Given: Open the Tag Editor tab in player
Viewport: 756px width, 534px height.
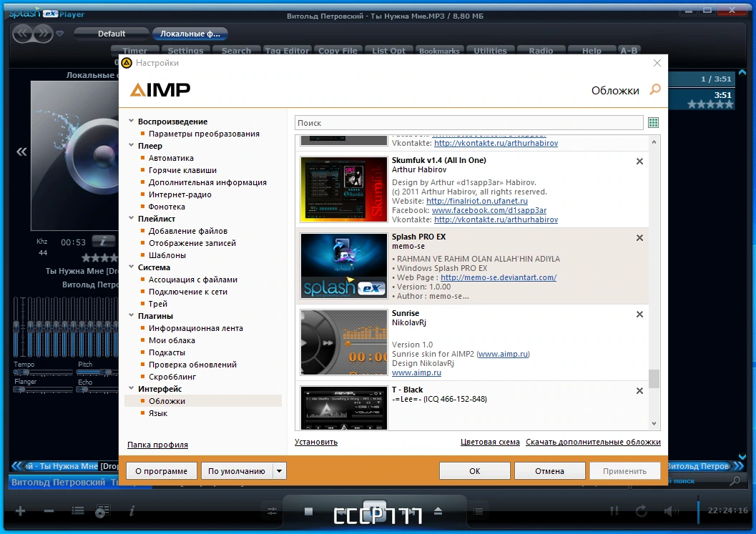Looking at the screenshot, I should pyautogui.click(x=287, y=50).
